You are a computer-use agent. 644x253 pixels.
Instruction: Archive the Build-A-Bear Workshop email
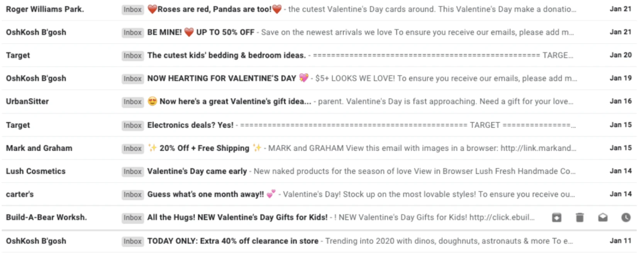point(556,218)
